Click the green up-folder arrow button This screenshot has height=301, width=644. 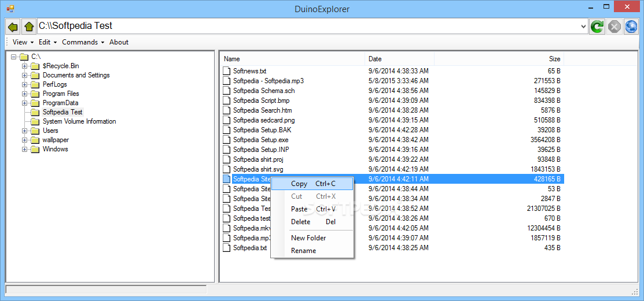coord(29,27)
